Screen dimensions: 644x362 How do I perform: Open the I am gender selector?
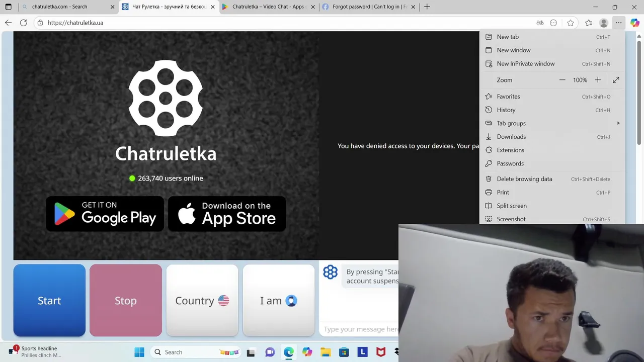(279, 300)
